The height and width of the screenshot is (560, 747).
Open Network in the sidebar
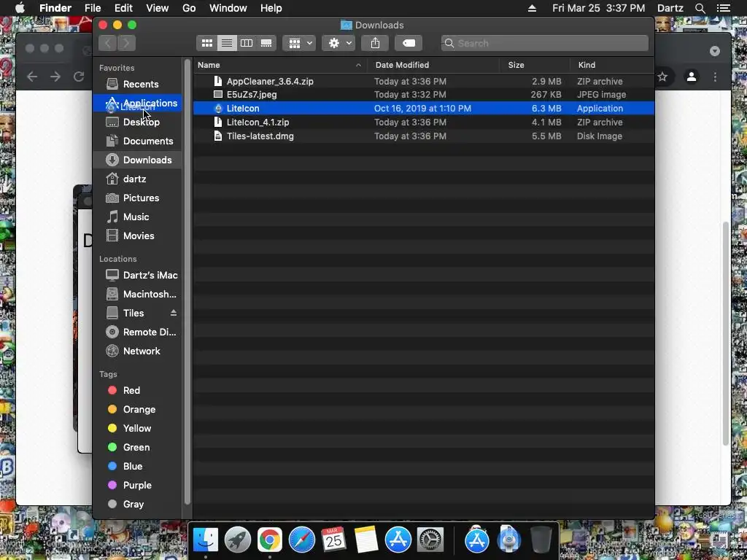137,351
